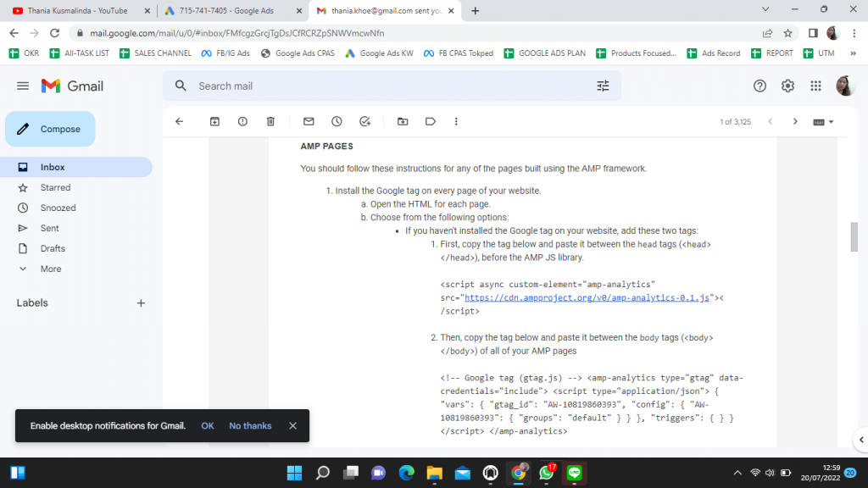
Task: Mark the email as unread
Action: point(309,121)
